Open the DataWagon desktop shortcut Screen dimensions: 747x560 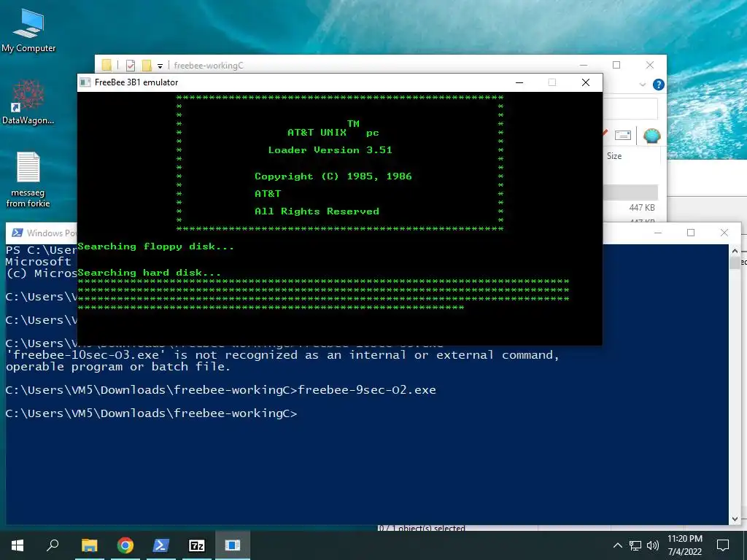28,102
